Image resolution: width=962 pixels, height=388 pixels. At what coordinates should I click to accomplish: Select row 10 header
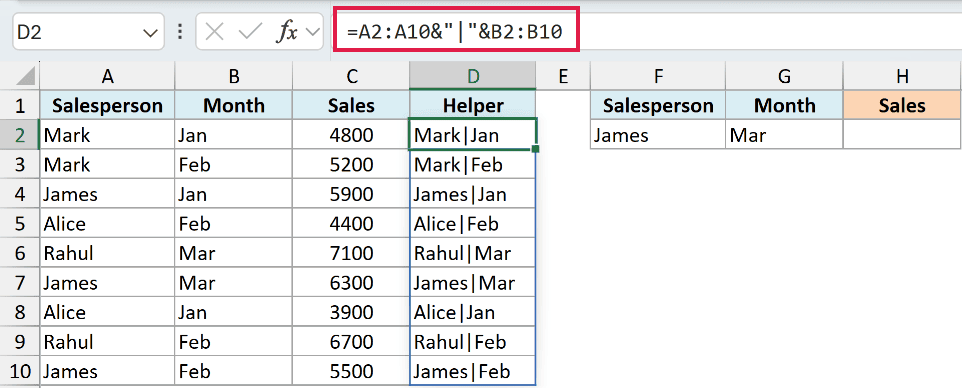tap(20, 371)
